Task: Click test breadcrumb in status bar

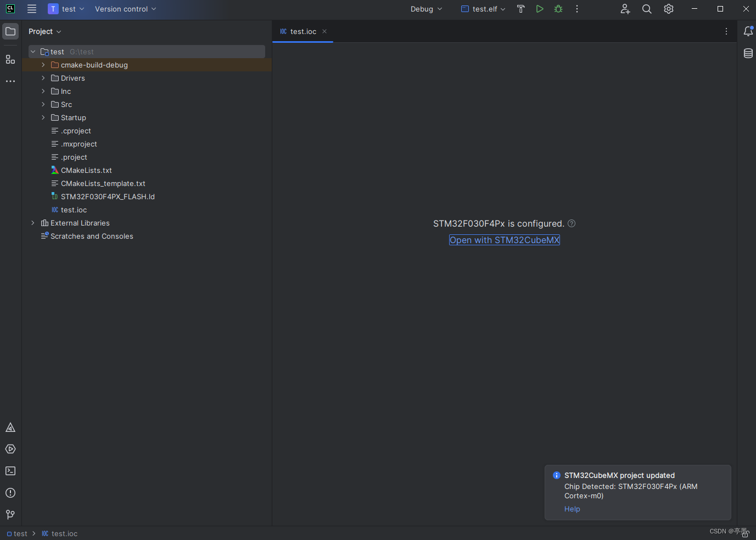Action: (17, 533)
